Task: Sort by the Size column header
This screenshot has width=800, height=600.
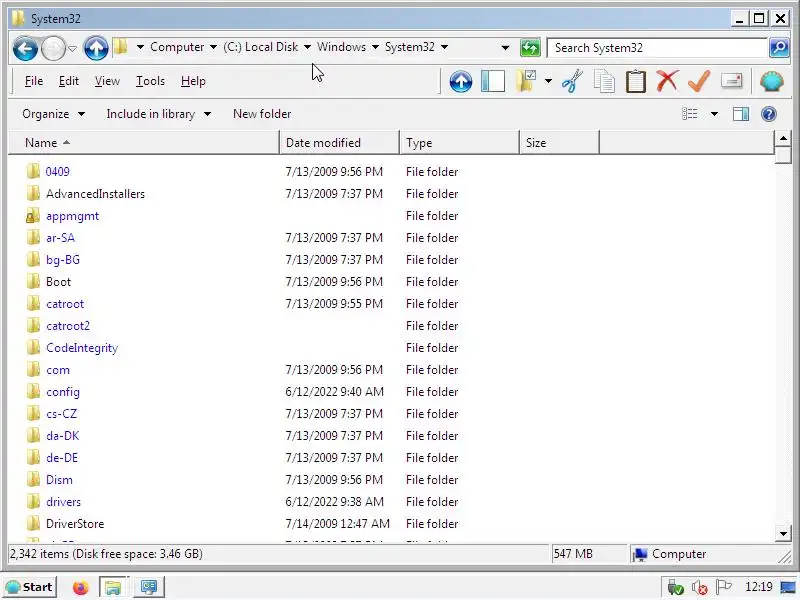Action: coord(560,142)
